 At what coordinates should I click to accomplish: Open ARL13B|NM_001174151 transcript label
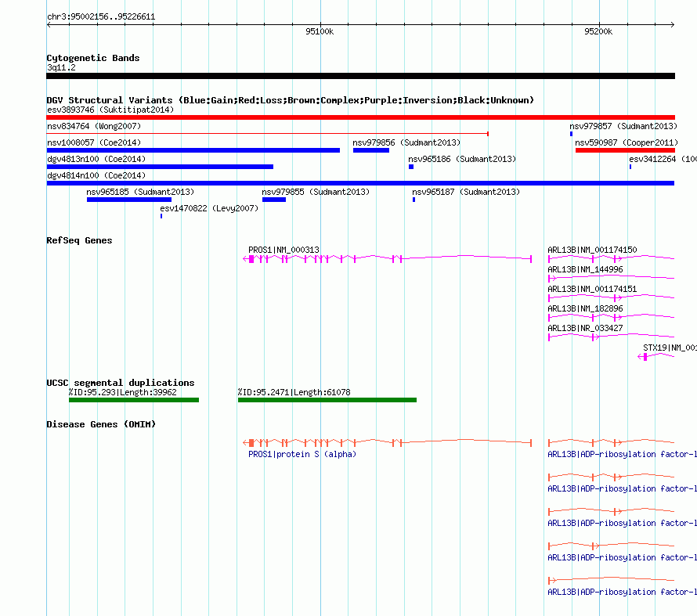[592, 289]
